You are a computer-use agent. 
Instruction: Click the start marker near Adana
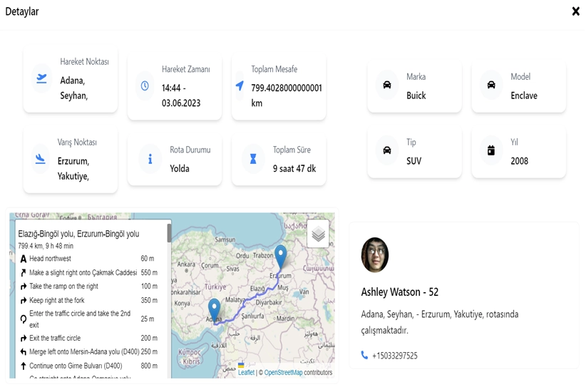point(214,311)
